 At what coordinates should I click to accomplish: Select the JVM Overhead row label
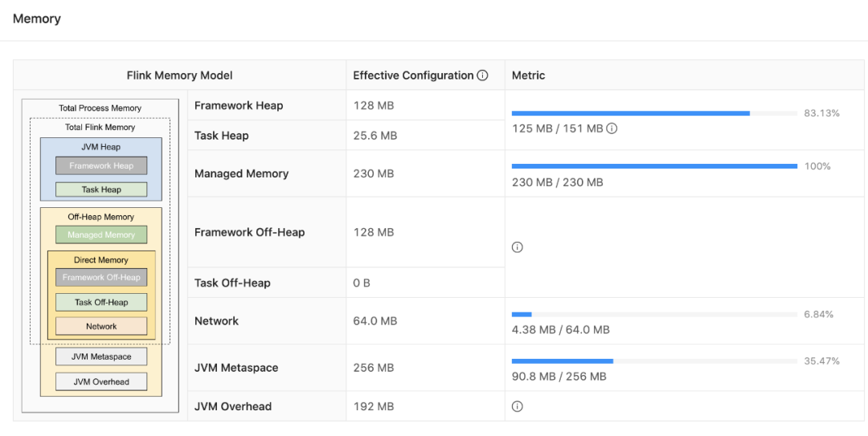tap(233, 406)
